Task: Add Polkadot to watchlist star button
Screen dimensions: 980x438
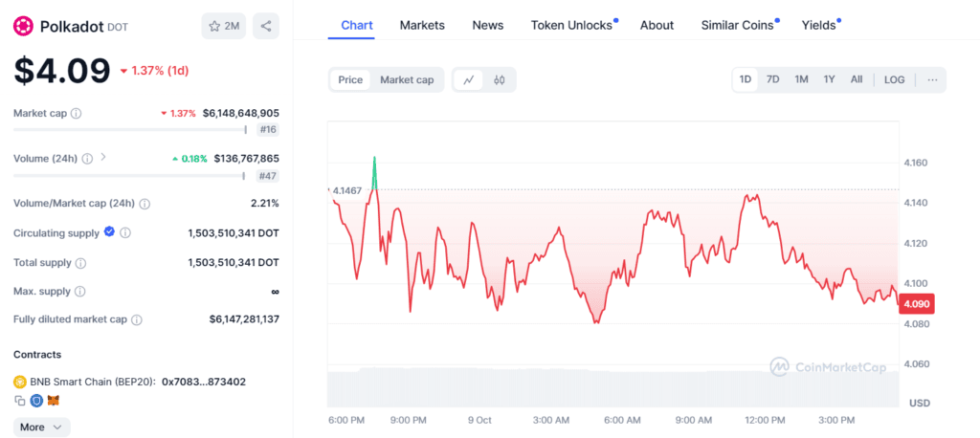Action: point(224,26)
